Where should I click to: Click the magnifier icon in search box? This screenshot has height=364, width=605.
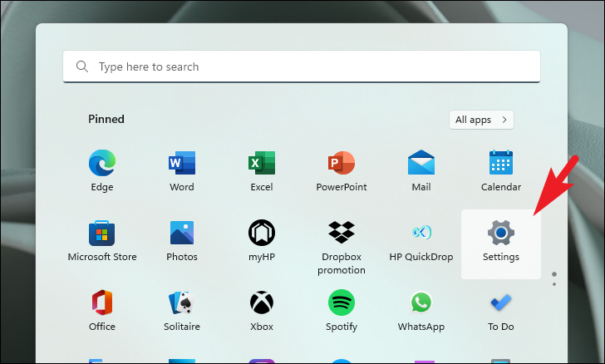[x=81, y=66]
